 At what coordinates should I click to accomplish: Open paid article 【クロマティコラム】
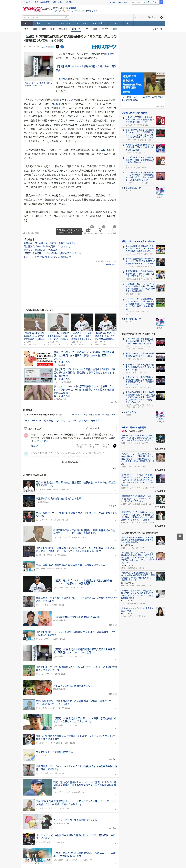[138, 438]
